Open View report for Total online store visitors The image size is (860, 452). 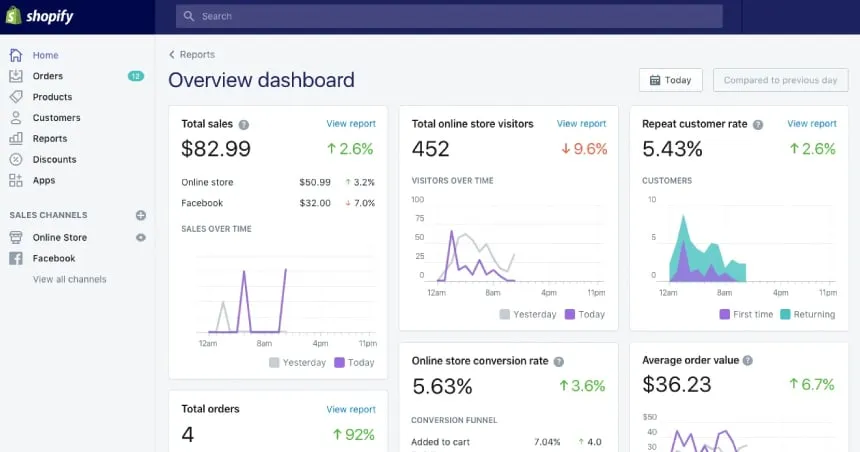(581, 124)
